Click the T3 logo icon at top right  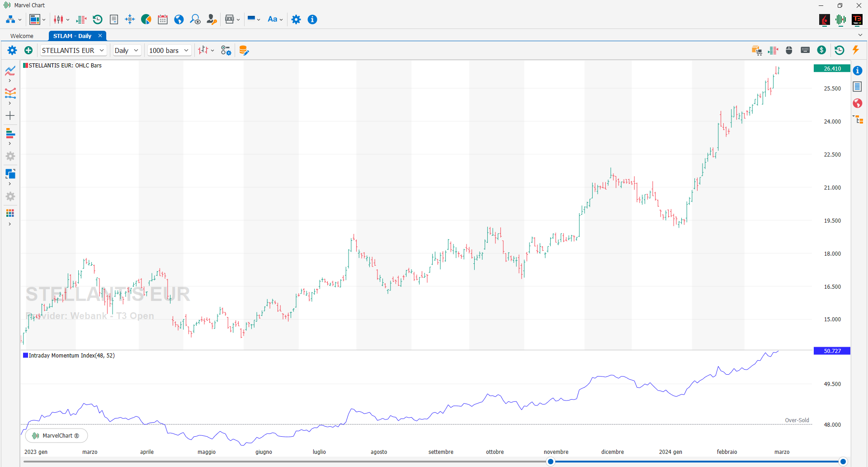(857, 20)
